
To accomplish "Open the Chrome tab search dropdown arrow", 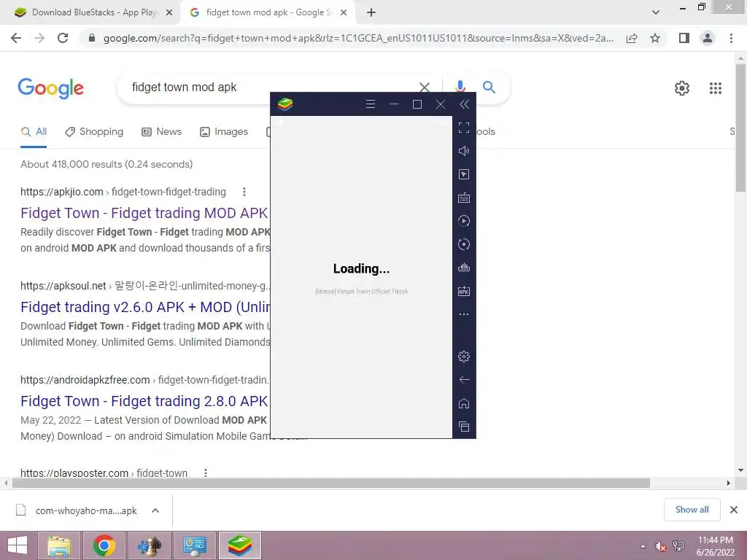I will click(x=656, y=12).
